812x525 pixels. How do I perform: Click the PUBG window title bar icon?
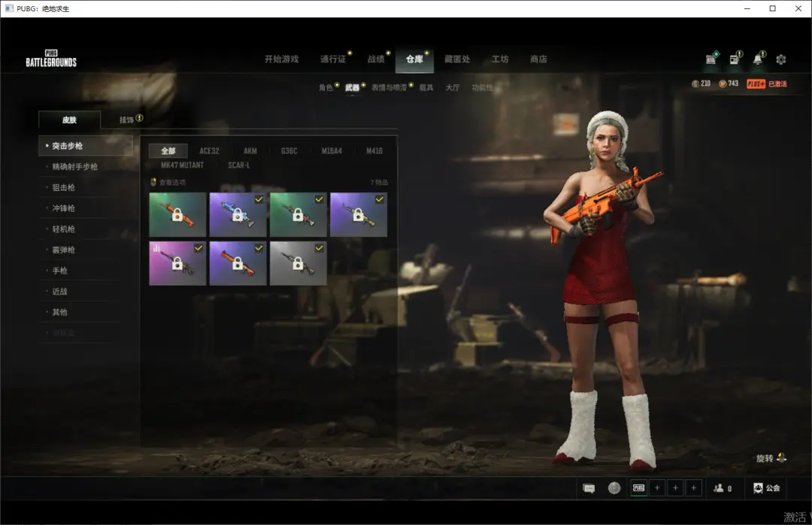point(9,8)
